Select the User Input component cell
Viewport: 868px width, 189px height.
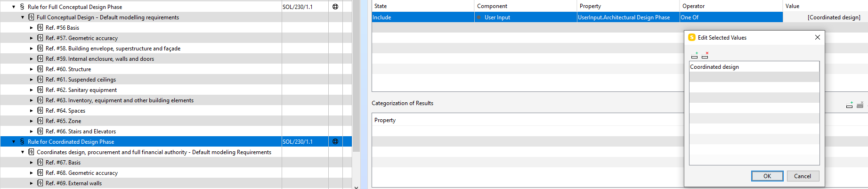(526, 17)
